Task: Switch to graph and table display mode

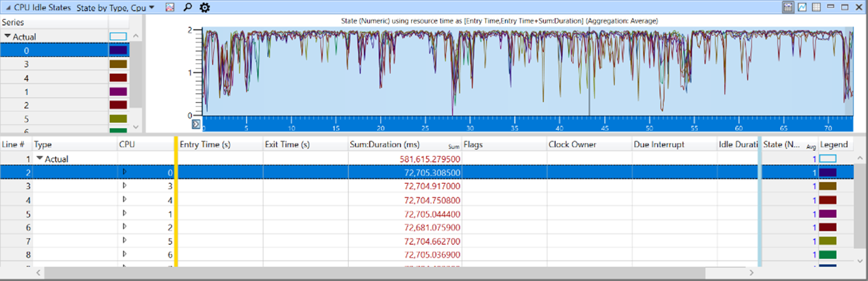Action: pos(788,8)
